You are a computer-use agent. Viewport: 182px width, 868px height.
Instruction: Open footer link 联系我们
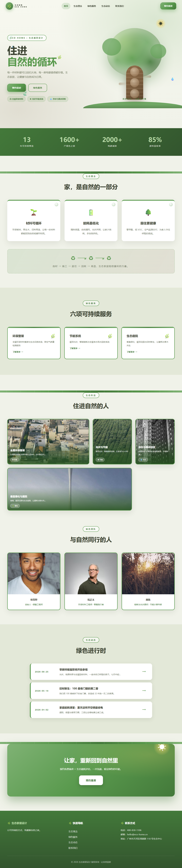coord(73,848)
